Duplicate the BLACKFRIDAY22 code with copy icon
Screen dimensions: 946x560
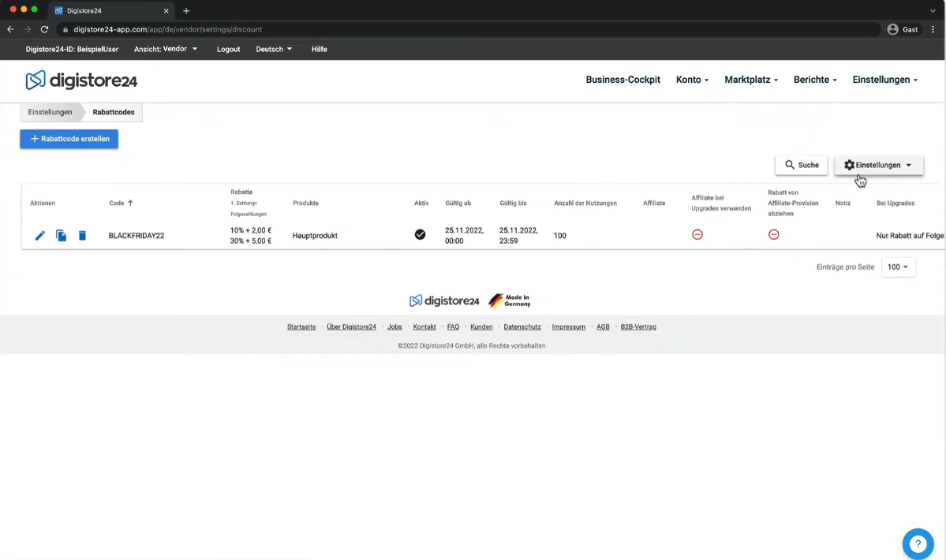61,236
